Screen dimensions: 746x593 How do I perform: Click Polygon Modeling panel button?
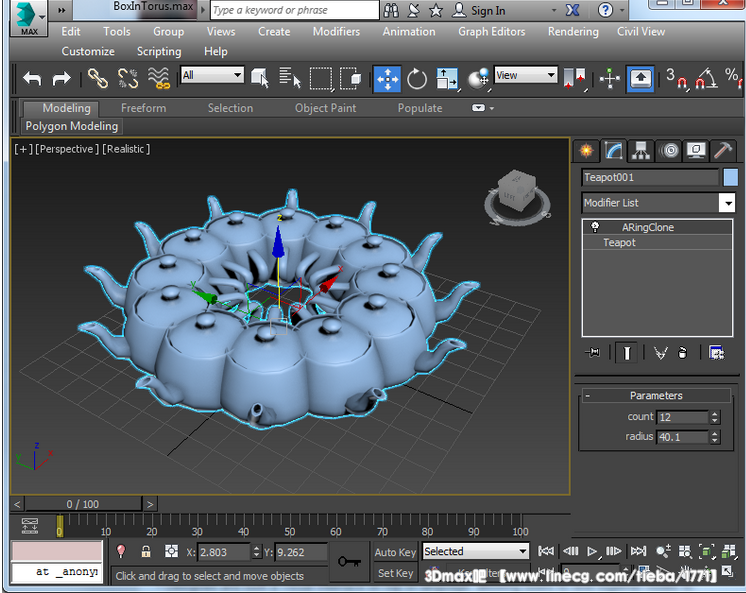(72, 126)
